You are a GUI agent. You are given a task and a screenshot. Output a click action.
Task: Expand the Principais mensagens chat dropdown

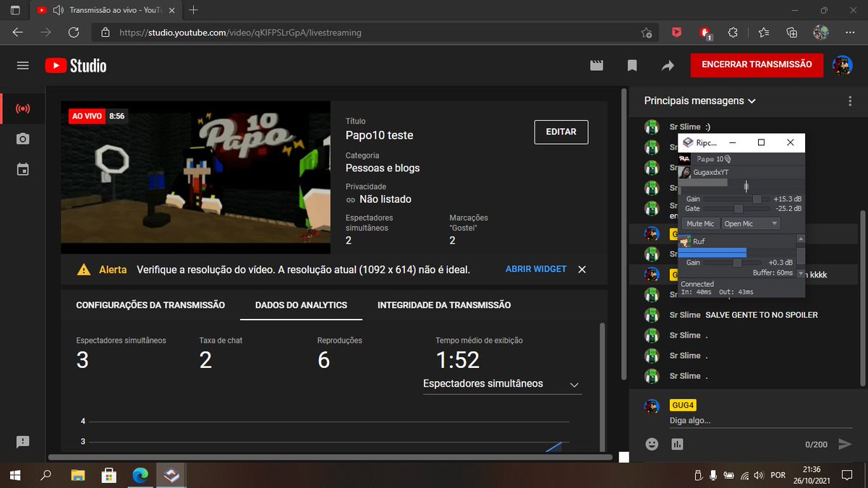699,101
